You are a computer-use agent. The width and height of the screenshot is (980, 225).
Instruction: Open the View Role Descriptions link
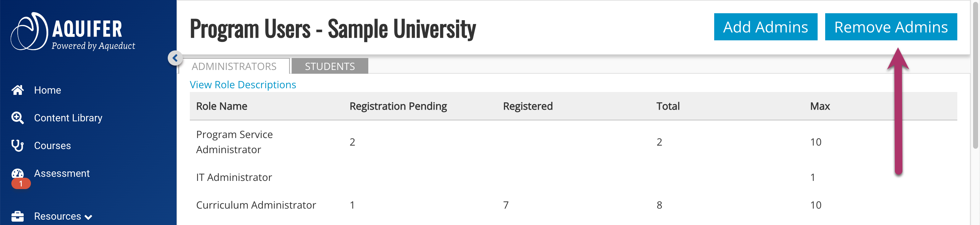[x=243, y=84]
